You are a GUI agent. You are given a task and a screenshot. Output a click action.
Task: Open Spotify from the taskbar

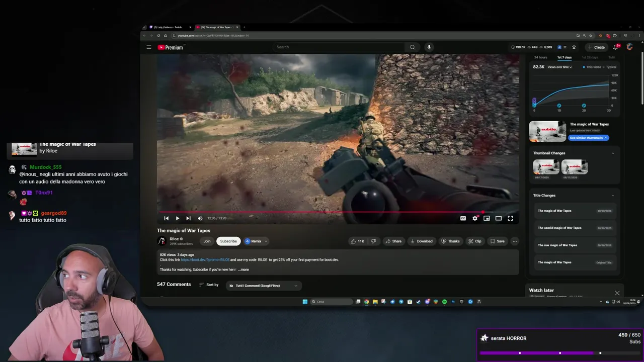pos(444,302)
